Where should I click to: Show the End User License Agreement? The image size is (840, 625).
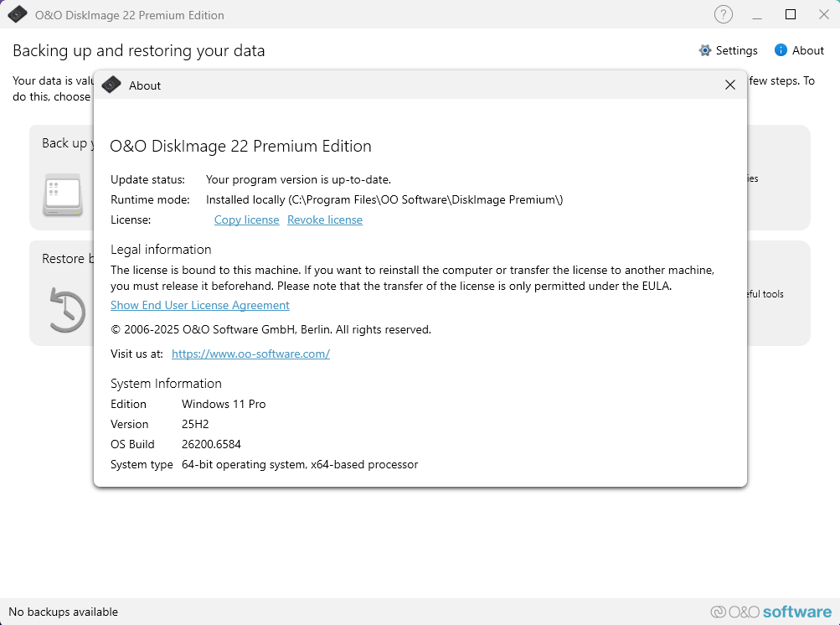click(x=200, y=305)
